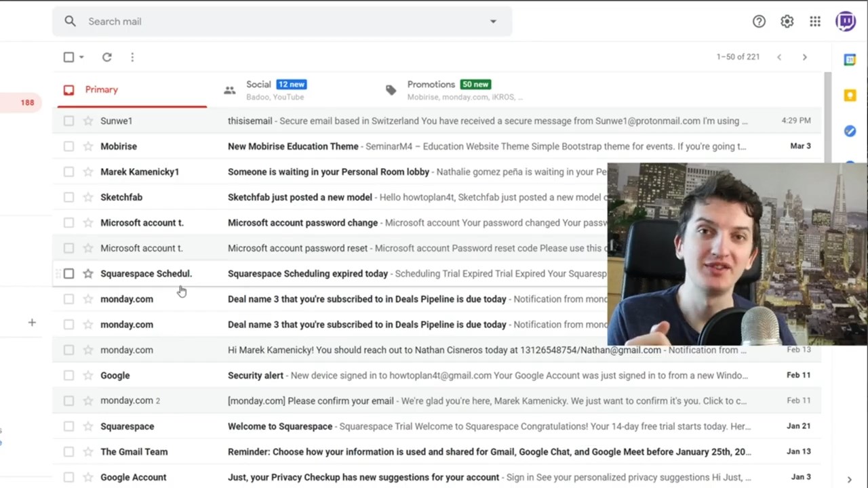
Task: Open the select-all dropdown arrow
Action: (x=81, y=58)
